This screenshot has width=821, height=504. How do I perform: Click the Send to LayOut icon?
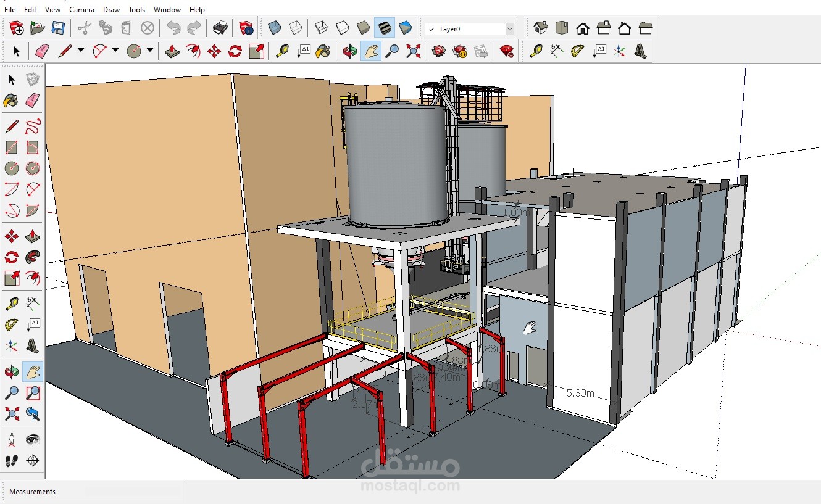(x=481, y=51)
